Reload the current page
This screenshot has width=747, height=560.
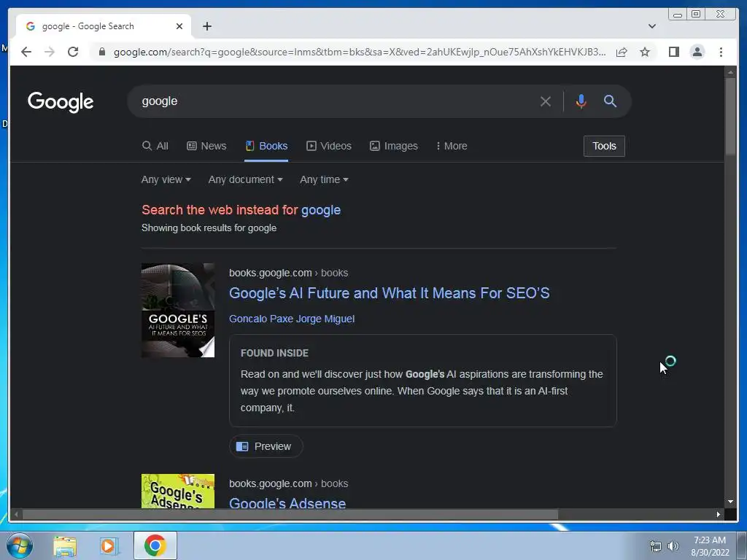point(73,52)
